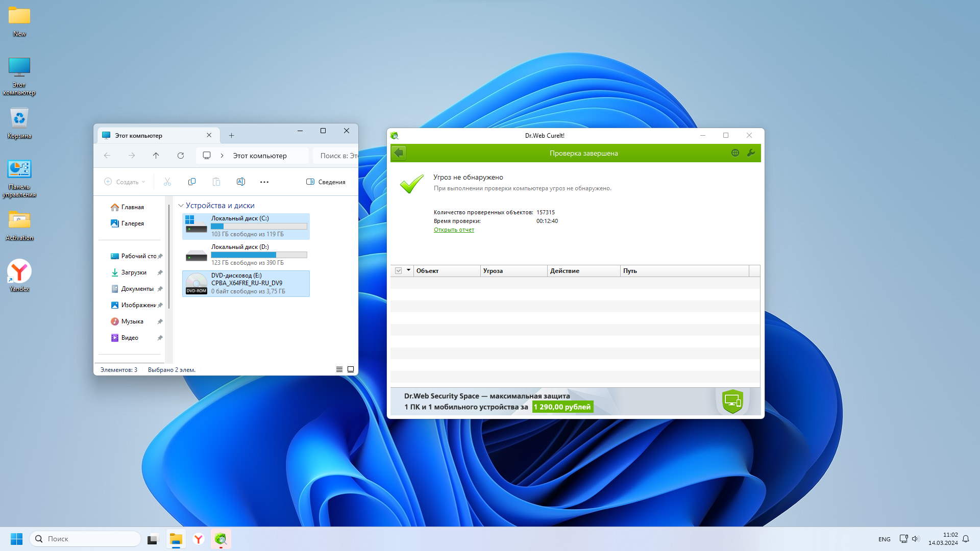Click the green back arrow in Dr.Web CureIt

click(x=399, y=153)
